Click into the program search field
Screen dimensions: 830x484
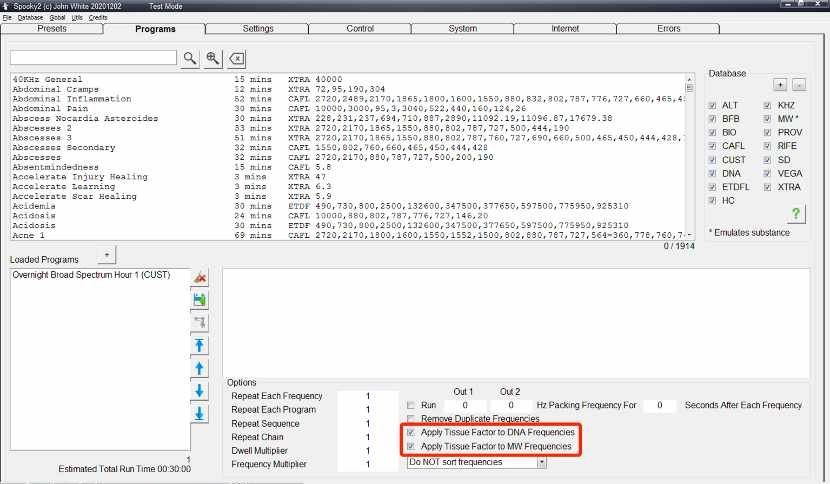pyautogui.click(x=93, y=58)
